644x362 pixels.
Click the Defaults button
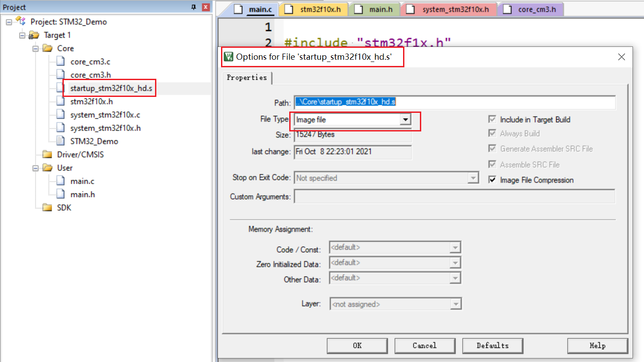[493, 346]
